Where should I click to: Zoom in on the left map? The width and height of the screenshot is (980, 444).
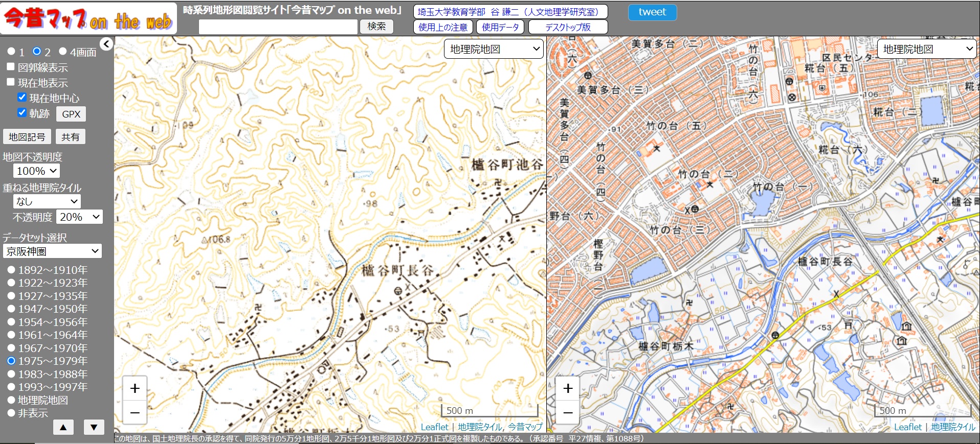click(135, 388)
